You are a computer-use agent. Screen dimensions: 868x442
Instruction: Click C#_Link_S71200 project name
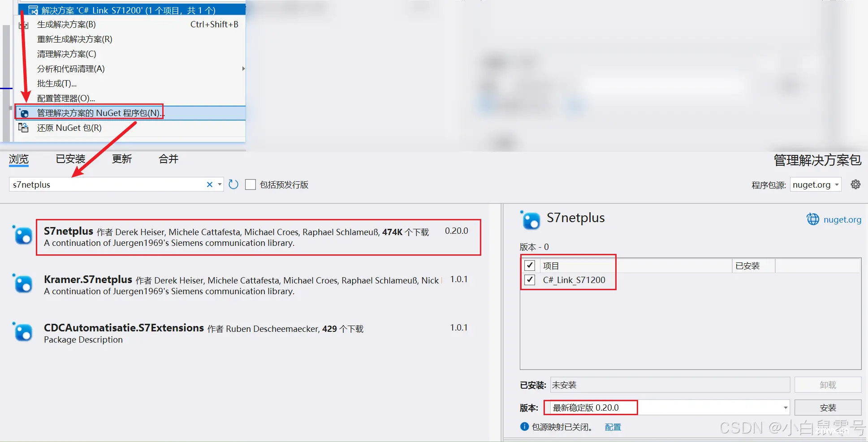(x=574, y=280)
